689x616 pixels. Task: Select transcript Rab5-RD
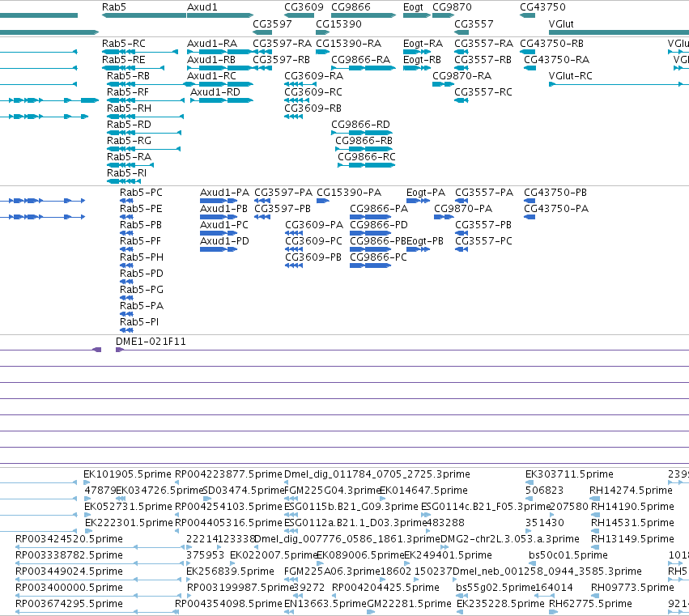(129, 125)
